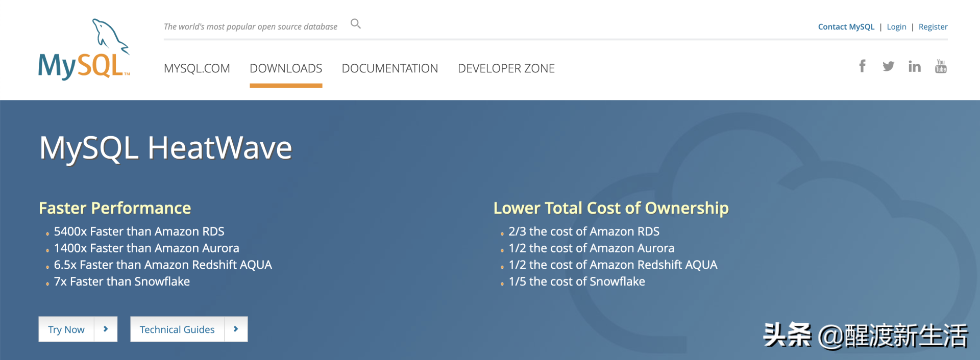The width and height of the screenshot is (980, 360).
Task: Open the Technical Guides button
Action: point(177,329)
